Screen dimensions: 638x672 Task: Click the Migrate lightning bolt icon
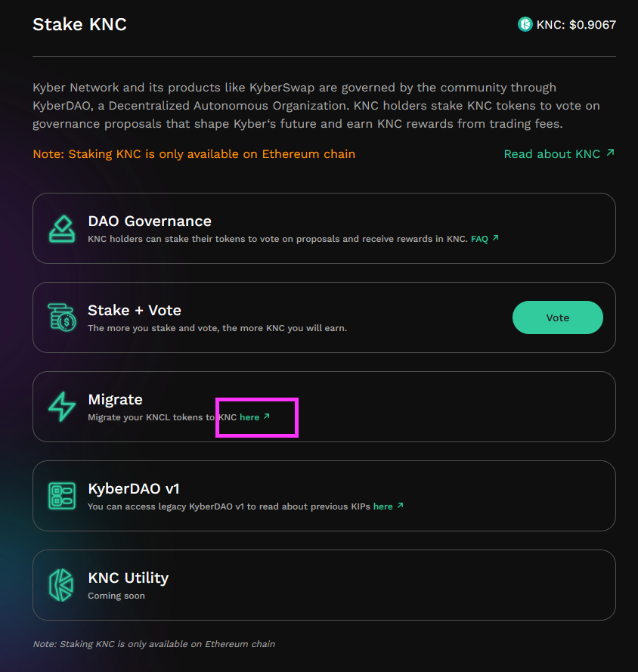point(62,407)
